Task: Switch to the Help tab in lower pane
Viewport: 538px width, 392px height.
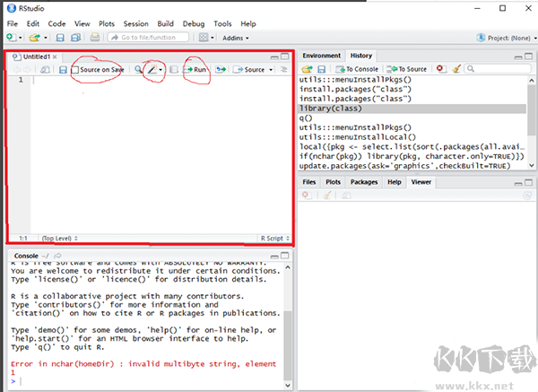Action: (395, 182)
